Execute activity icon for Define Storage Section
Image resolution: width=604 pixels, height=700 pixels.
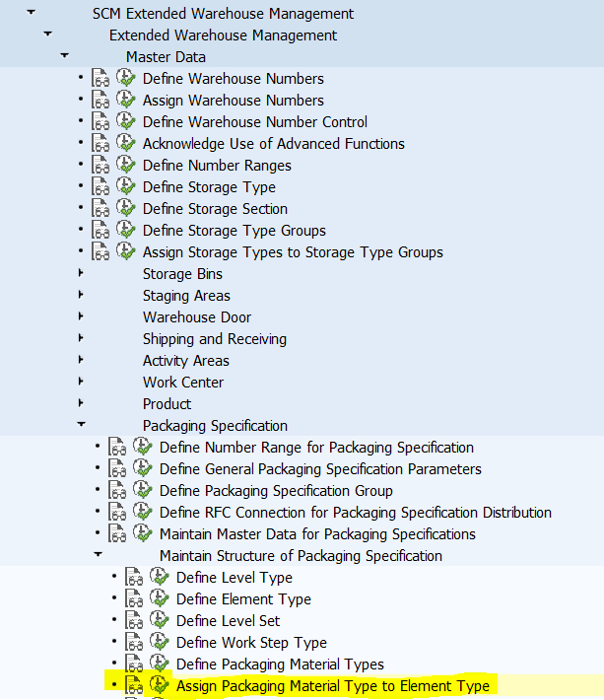(x=126, y=208)
